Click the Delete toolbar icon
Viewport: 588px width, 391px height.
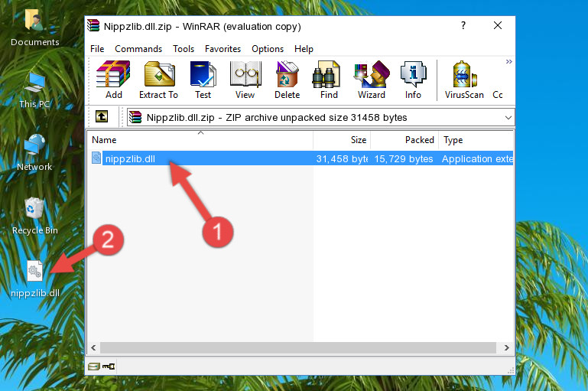coord(287,80)
